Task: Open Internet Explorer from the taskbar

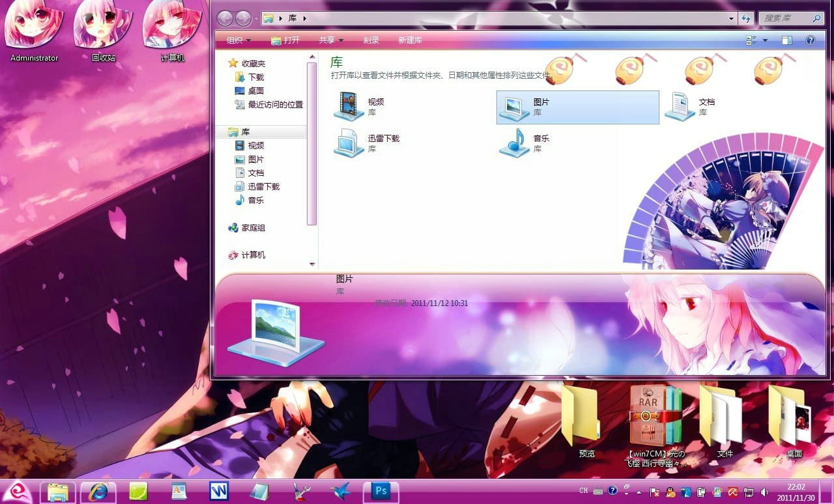Action: point(98,492)
